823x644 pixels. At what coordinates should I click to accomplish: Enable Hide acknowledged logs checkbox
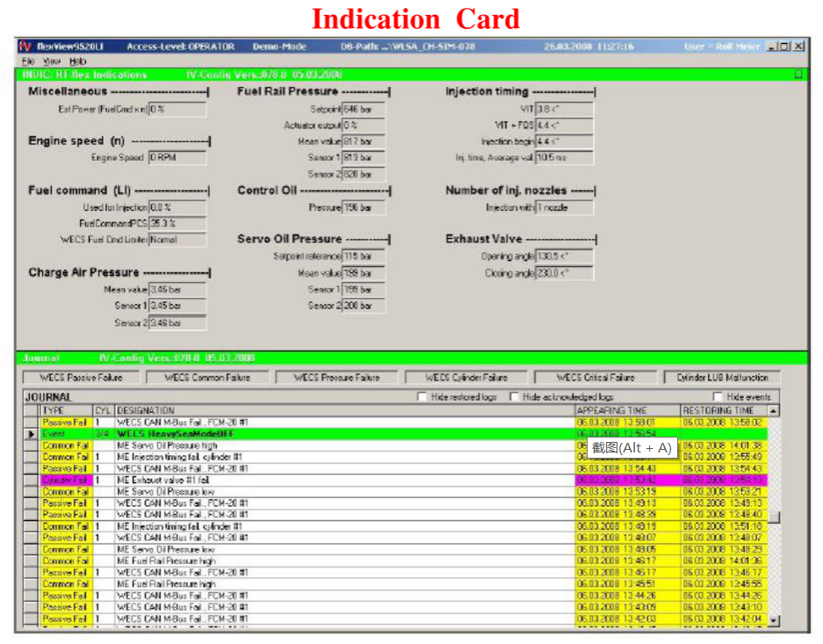pyautogui.click(x=514, y=396)
